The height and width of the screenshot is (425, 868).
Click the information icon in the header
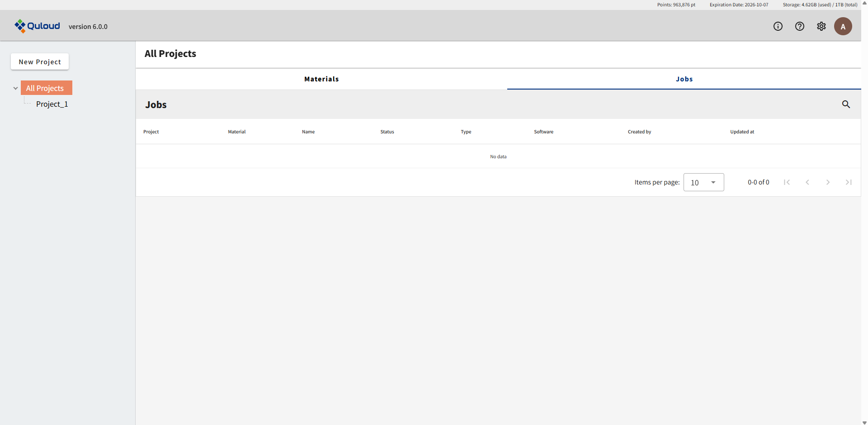pos(778,26)
